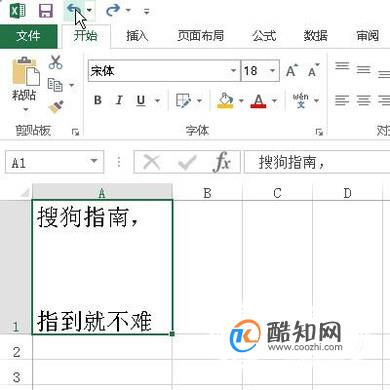The width and height of the screenshot is (390, 390).
Task: Click the Redo arrow icon
Action: click(x=113, y=11)
